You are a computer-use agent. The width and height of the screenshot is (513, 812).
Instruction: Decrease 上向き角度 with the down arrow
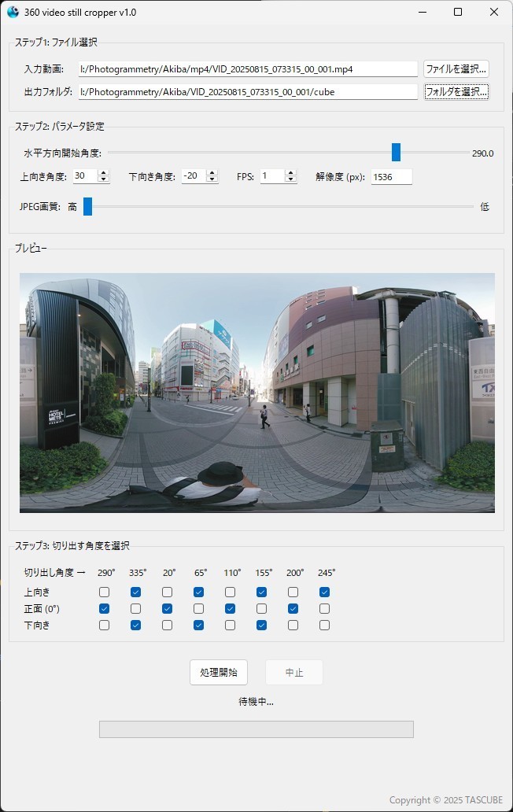[x=104, y=179]
